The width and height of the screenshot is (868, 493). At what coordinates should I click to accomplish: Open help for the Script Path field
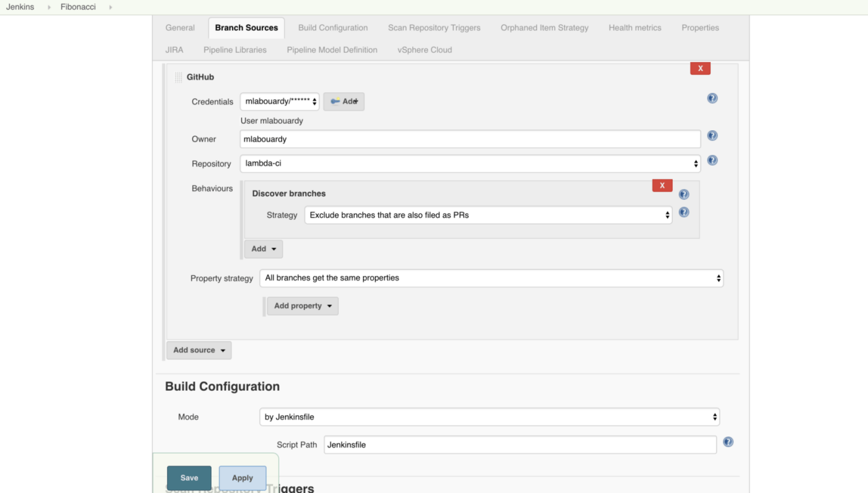pyautogui.click(x=728, y=442)
